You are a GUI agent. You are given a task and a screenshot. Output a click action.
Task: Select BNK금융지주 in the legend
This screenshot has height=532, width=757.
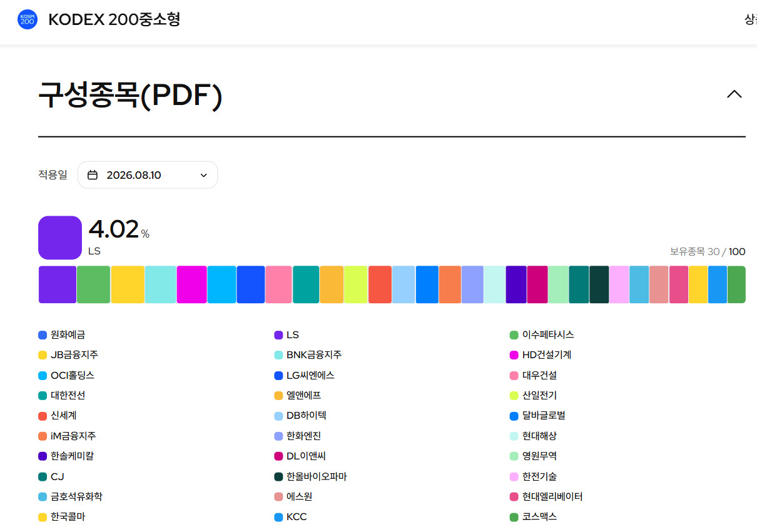(308, 355)
